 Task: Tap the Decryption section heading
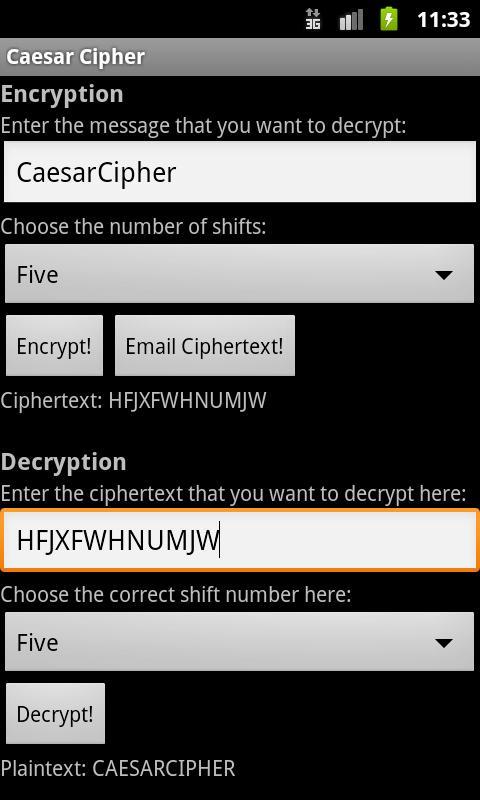[x=64, y=462]
